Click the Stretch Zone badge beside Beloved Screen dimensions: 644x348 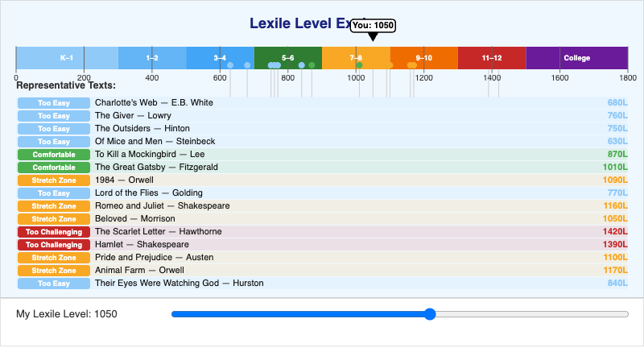click(54, 218)
